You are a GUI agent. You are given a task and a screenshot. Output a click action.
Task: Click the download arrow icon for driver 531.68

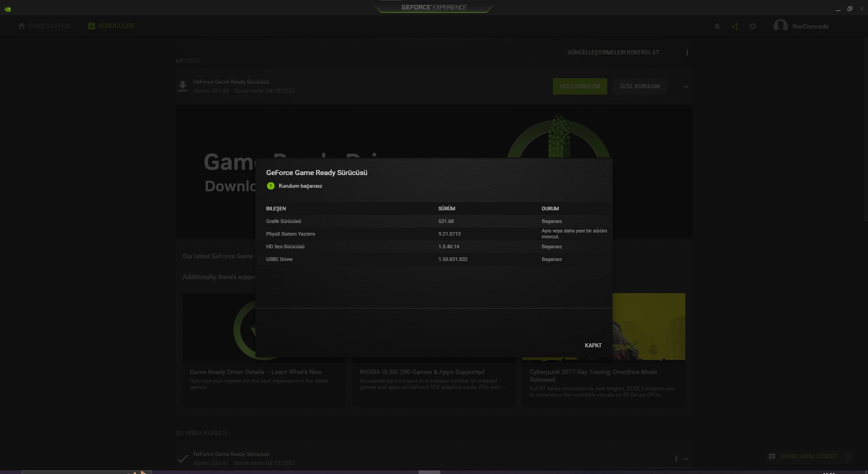click(183, 86)
